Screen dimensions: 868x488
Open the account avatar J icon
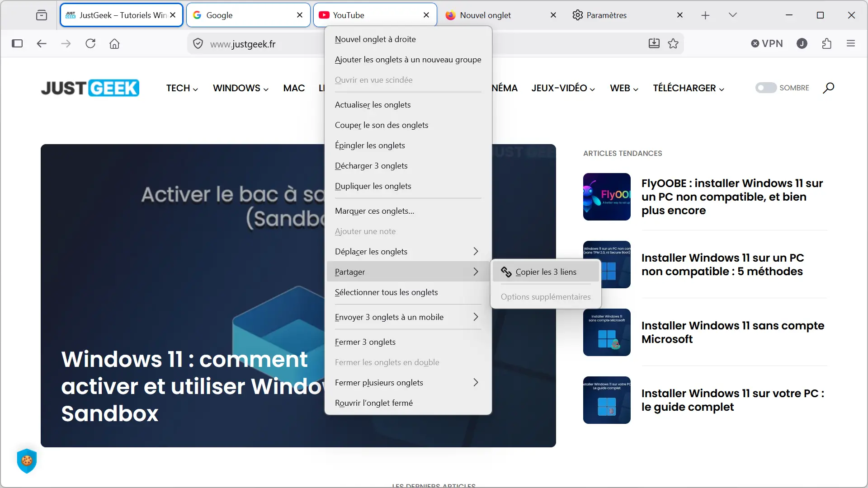point(802,43)
